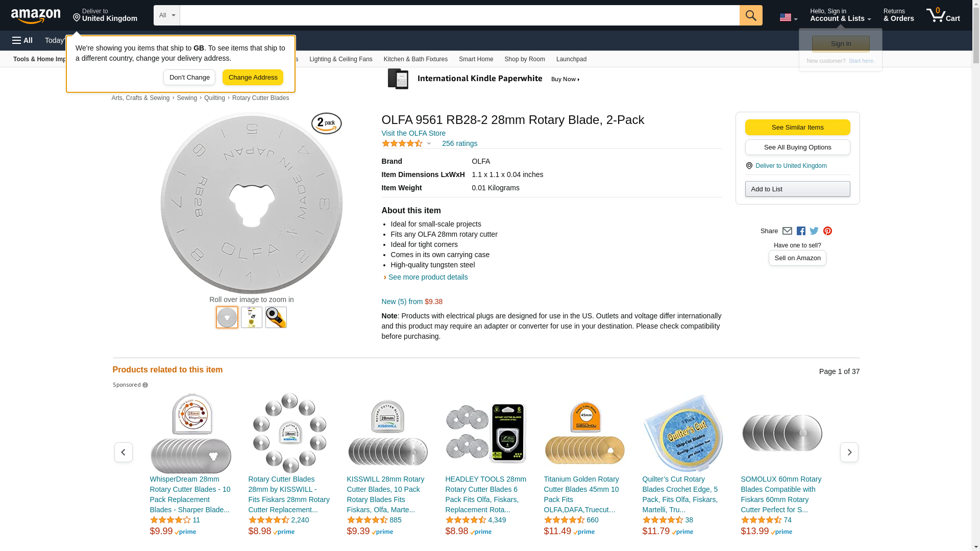Click the See Similar Items button
Viewport: 980px width, 551px height.
(x=797, y=128)
